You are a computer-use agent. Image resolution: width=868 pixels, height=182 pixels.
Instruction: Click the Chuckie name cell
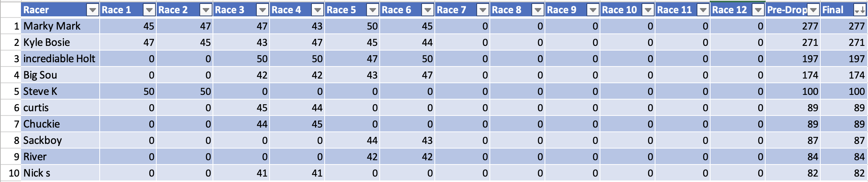[60, 124]
